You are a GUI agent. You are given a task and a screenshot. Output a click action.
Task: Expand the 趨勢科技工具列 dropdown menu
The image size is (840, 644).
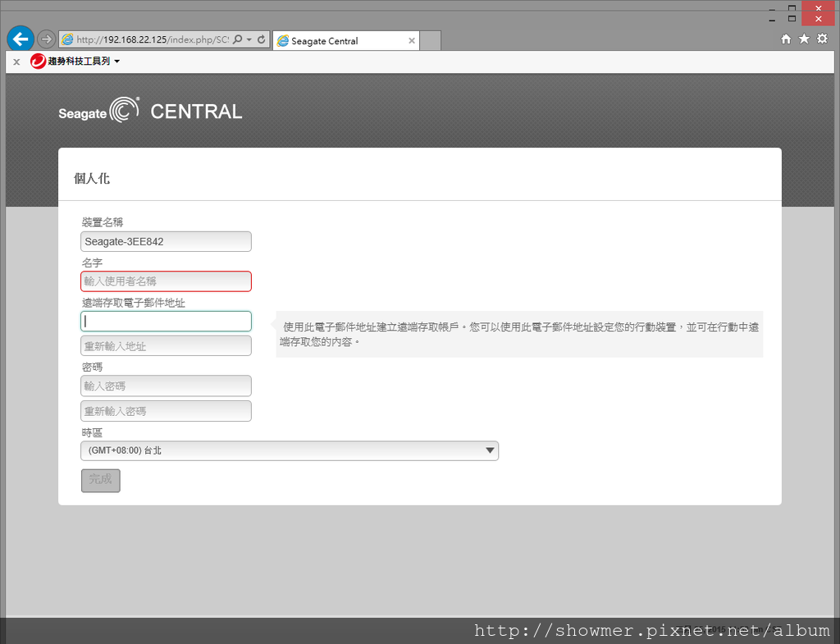(x=116, y=62)
